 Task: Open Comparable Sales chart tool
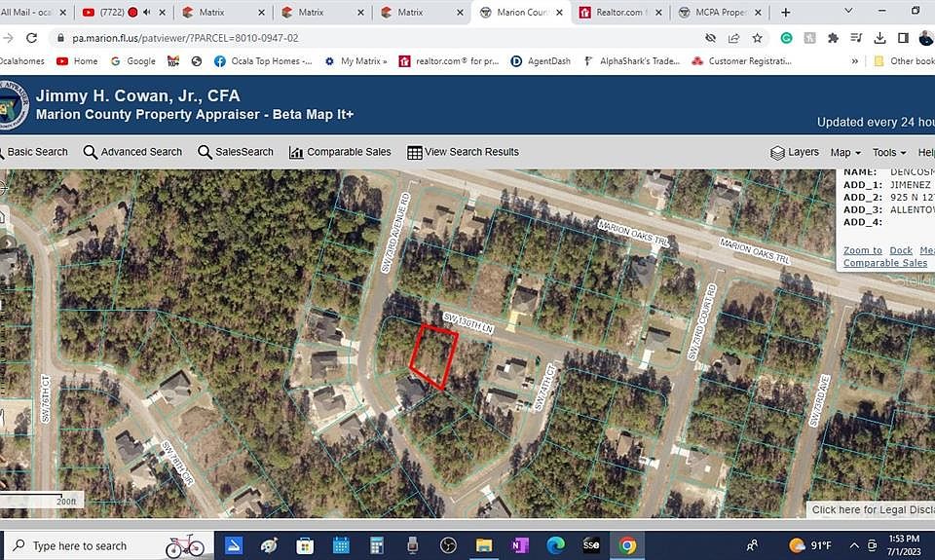tap(340, 152)
